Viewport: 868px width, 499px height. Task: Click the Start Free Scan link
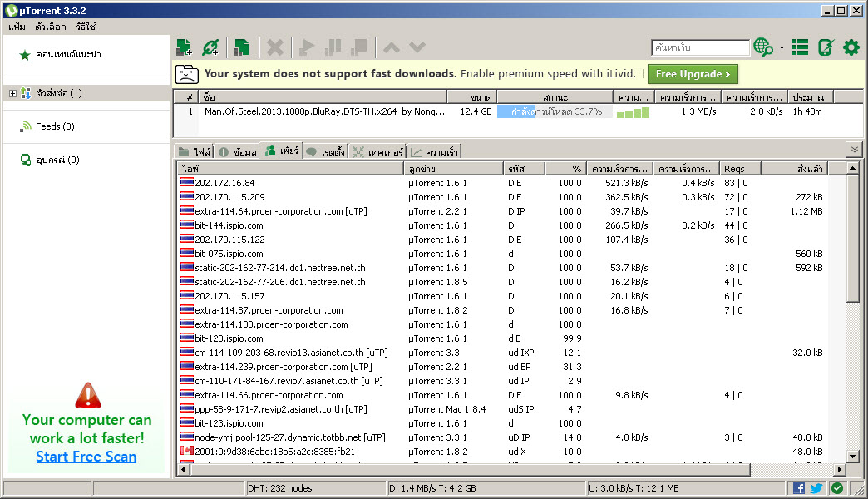tap(86, 457)
